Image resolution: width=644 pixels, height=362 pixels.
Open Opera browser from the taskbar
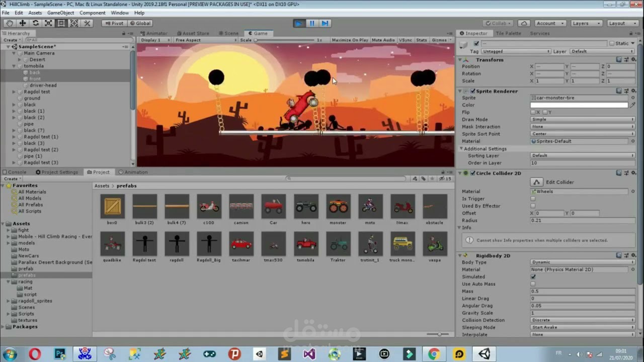(35, 354)
